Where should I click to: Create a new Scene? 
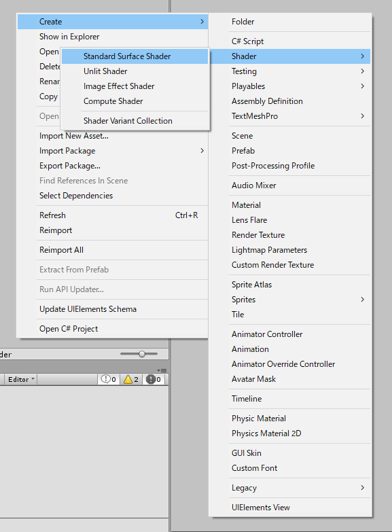[x=290, y=136]
